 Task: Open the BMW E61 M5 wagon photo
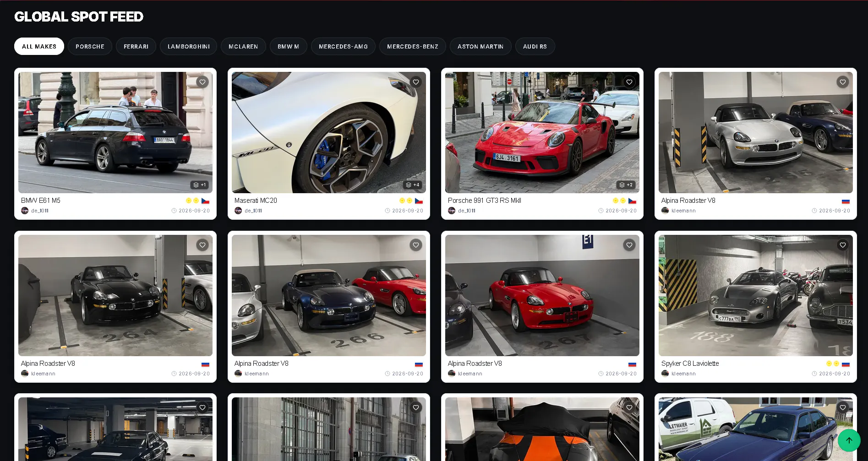point(115,132)
